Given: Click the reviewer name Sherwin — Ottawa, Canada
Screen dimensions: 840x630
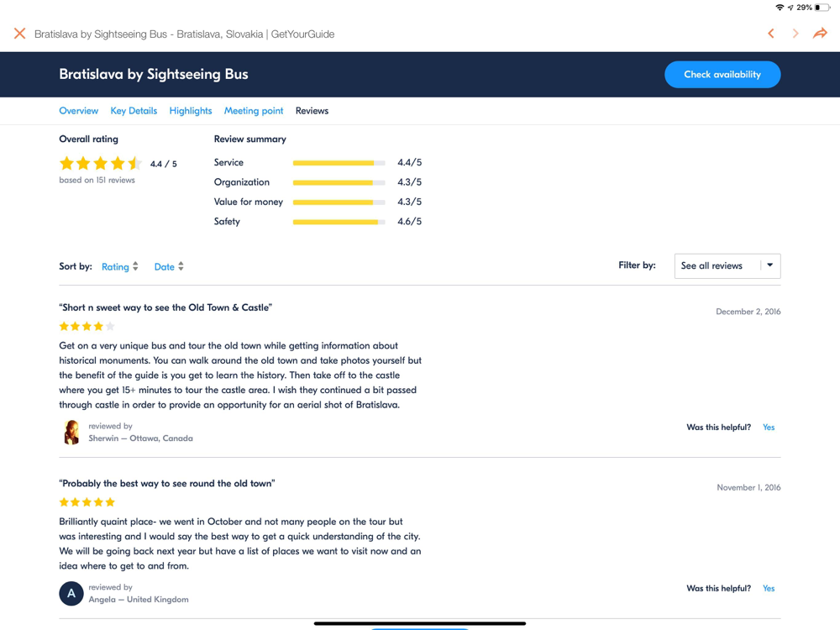Looking at the screenshot, I should (140, 438).
